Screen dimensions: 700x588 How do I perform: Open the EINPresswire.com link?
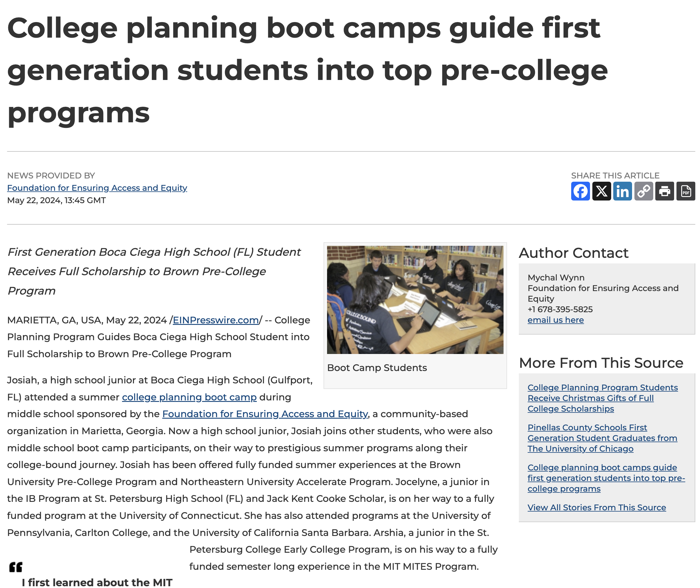pos(215,320)
